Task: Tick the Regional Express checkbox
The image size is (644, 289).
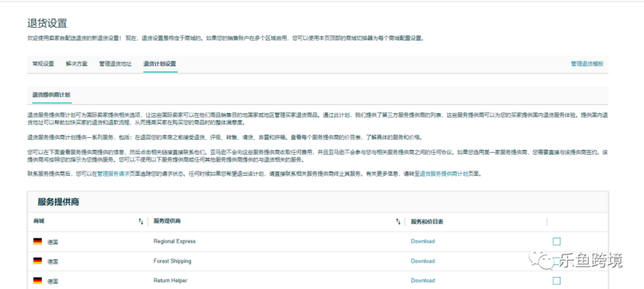Action: (x=557, y=241)
